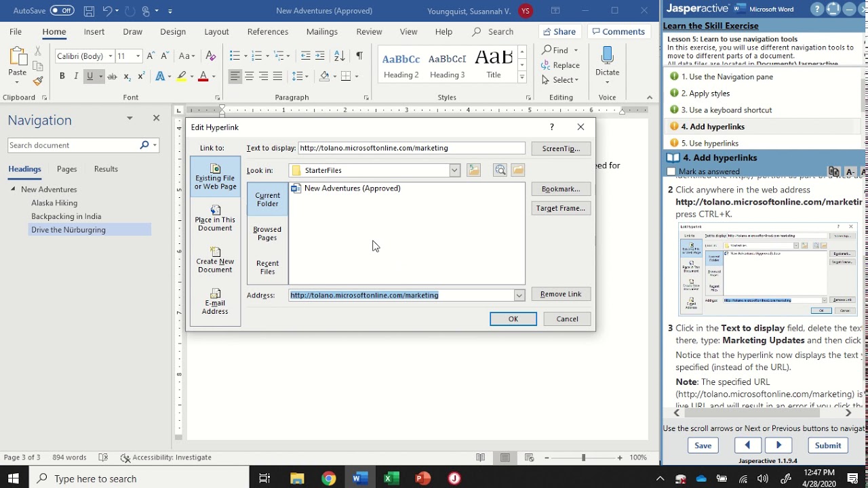
Task: Open the font size dropdown
Action: coord(138,56)
